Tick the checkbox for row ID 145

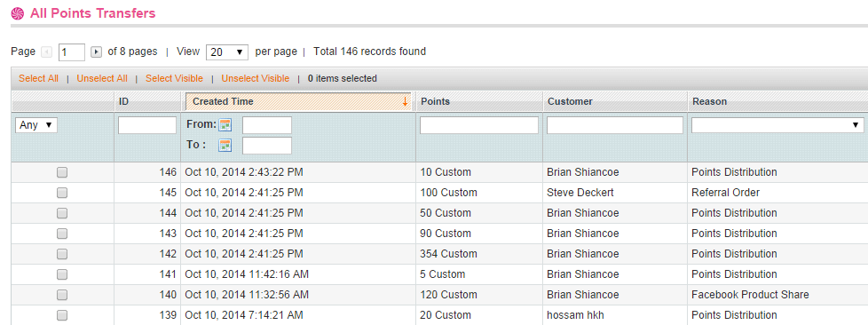tap(62, 193)
